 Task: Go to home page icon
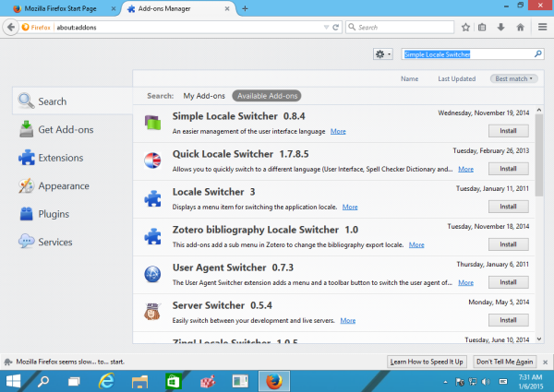point(520,27)
